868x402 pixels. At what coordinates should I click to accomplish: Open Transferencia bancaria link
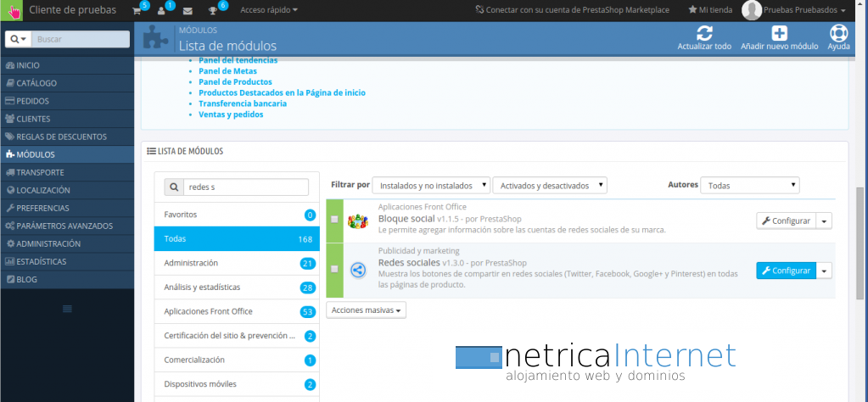(x=243, y=103)
